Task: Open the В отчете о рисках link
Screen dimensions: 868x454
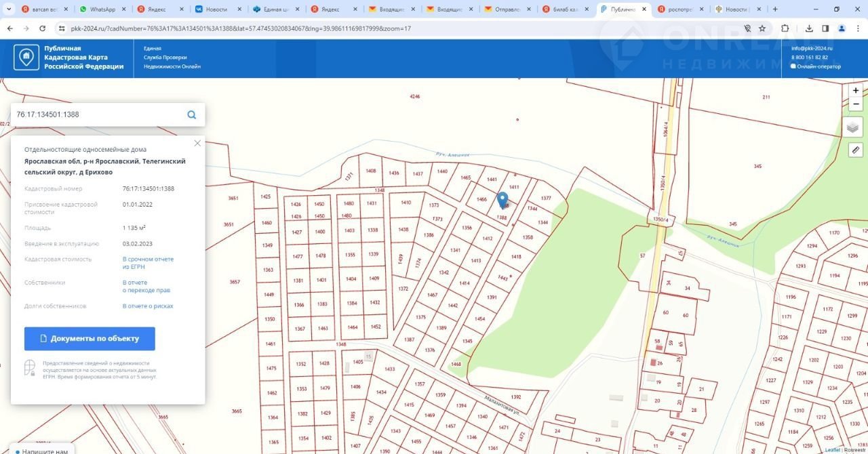Action: (148, 306)
